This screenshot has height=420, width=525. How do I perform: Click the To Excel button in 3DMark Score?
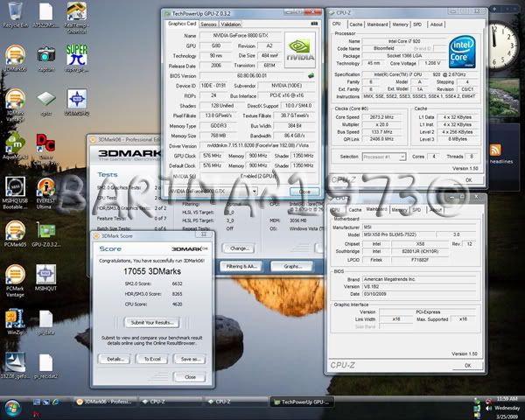(153, 359)
